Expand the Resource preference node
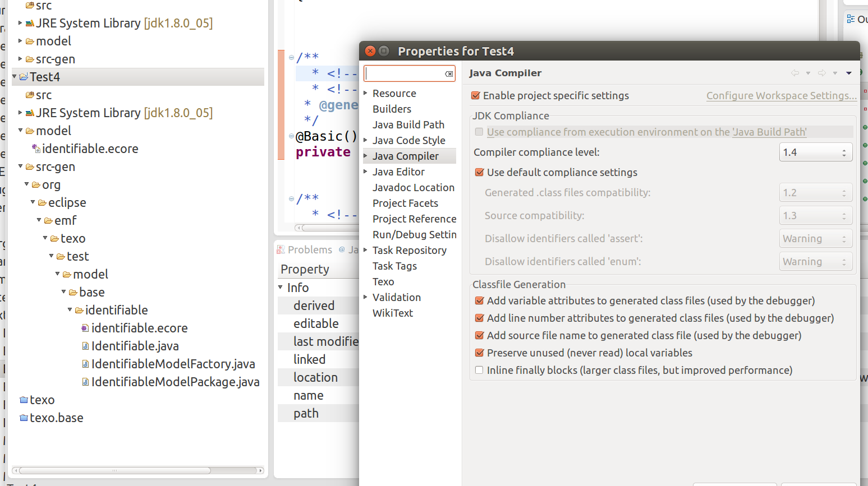Viewport: 868px width, 486px height. pyautogui.click(x=366, y=93)
